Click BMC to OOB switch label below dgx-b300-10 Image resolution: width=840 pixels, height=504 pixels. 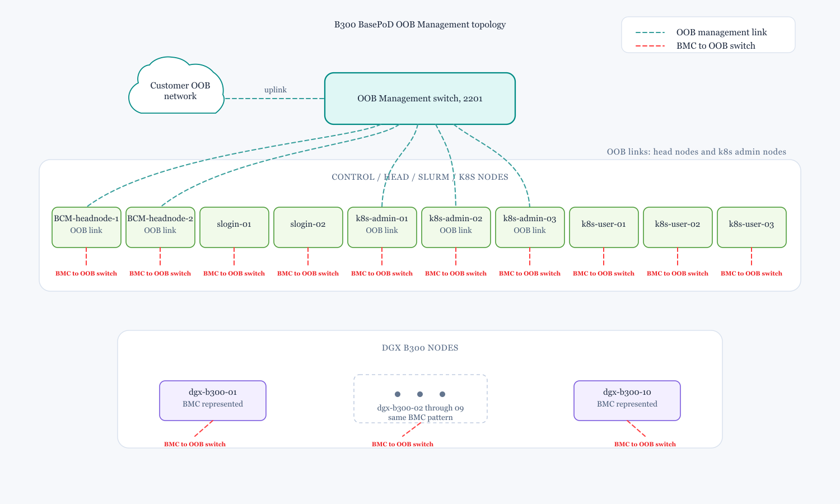pos(645,444)
